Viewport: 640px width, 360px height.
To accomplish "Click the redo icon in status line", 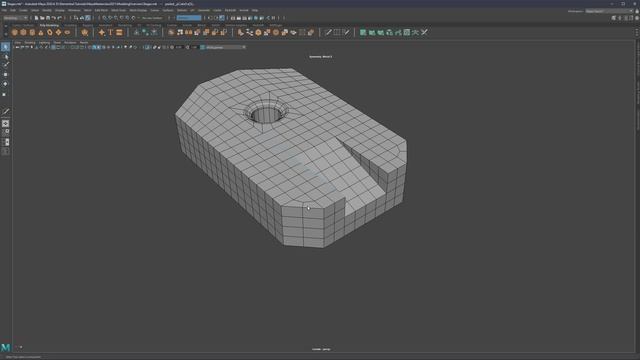I will [x=60, y=18].
